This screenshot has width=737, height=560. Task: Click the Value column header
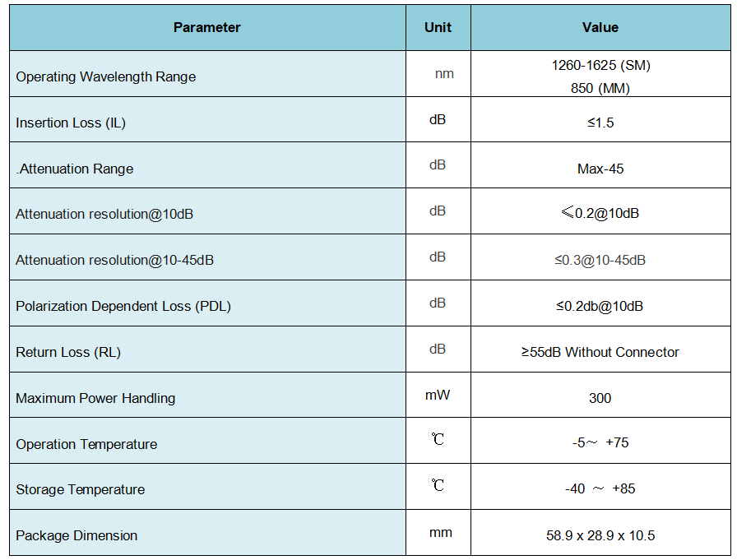click(x=600, y=27)
